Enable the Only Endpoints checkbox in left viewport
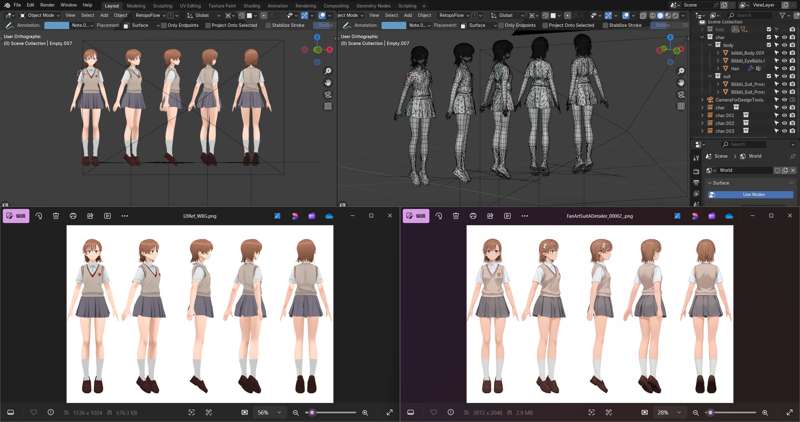The width and height of the screenshot is (800, 422). (x=164, y=25)
